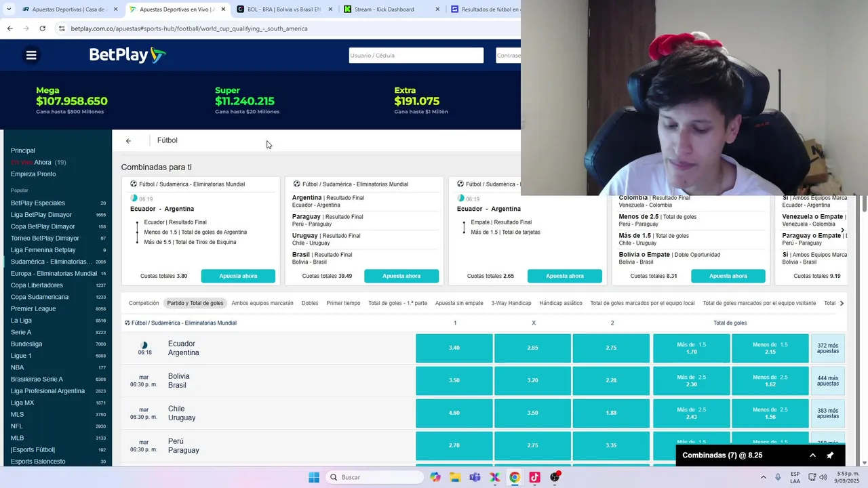Image resolution: width=868 pixels, height=488 pixels.
Task: Select the Partido y Total de goles tab
Action: 195,303
